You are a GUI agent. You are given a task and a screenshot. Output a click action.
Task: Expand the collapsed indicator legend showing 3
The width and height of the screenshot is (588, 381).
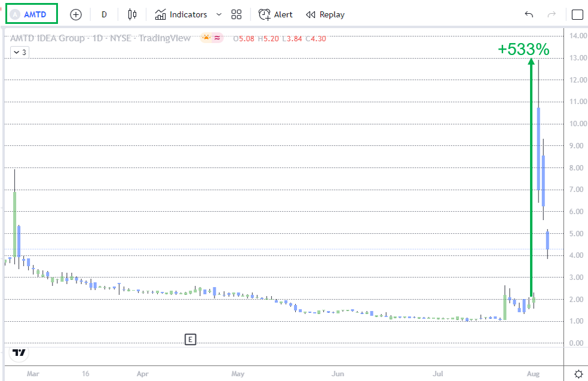pos(20,52)
